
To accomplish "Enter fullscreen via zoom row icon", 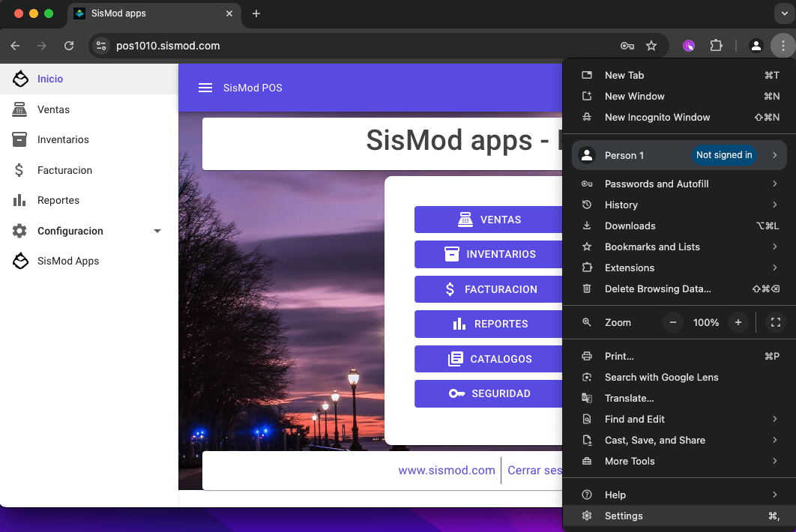I will [776, 322].
